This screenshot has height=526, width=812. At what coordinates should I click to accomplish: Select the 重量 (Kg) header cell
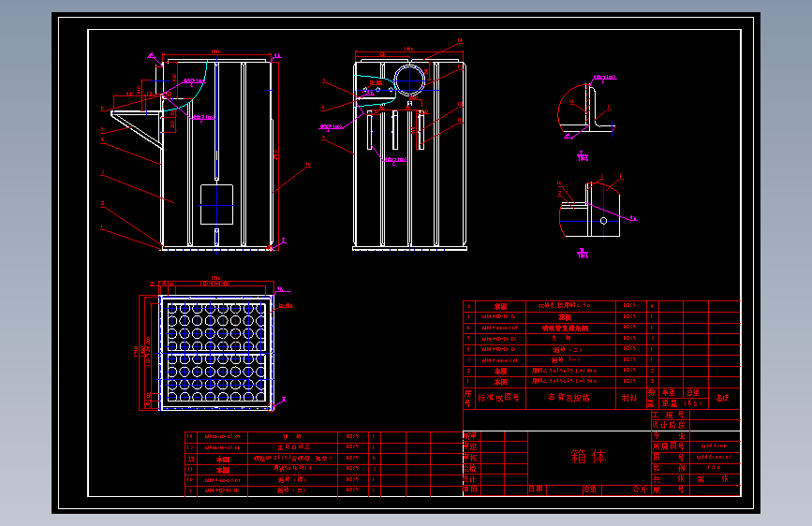click(x=682, y=402)
